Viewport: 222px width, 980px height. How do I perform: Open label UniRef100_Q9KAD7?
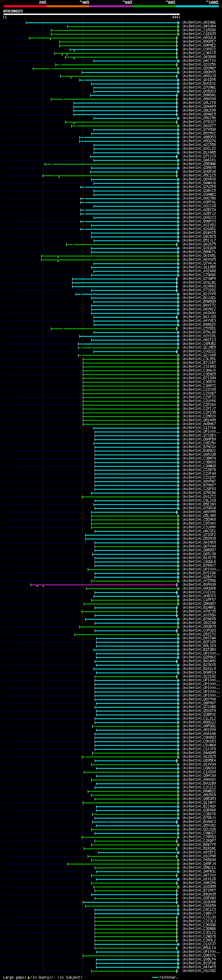tap(199, 604)
